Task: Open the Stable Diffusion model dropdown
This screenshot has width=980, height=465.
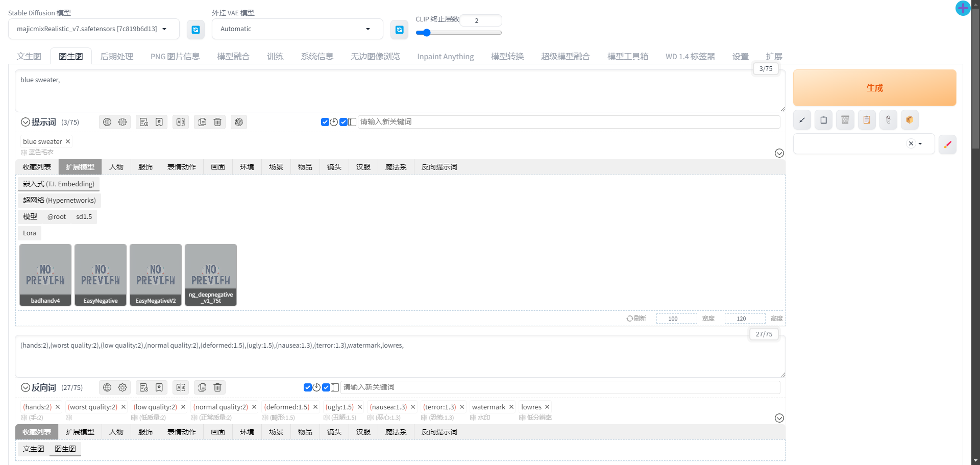Action: [x=93, y=29]
